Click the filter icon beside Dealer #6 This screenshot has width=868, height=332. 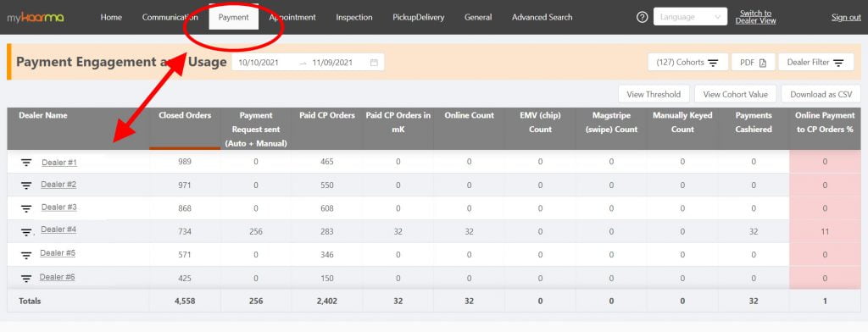pos(26,279)
